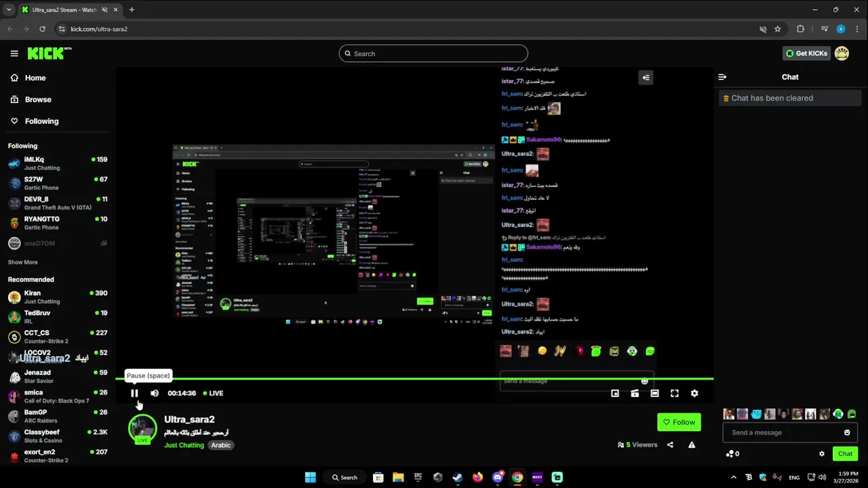Open offline channel oneD7OM
Image resolution: width=868 pixels, height=488 pixels.
[58, 243]
